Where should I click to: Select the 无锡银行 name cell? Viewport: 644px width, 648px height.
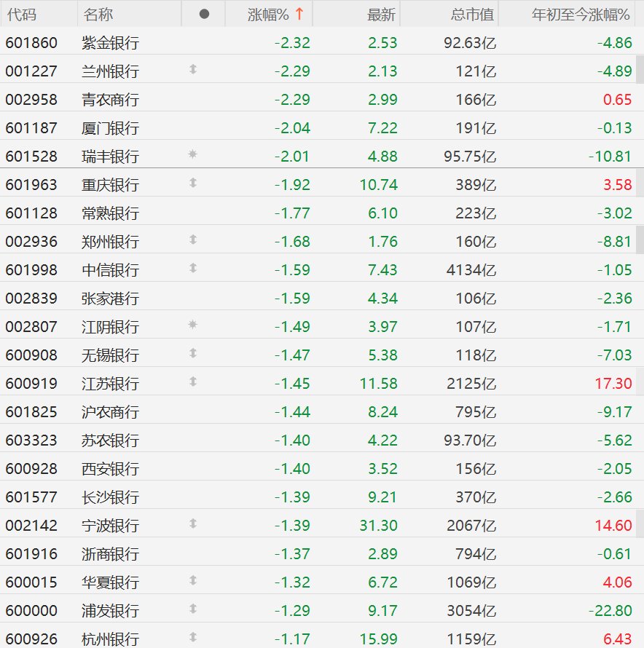tap(111, 355)
